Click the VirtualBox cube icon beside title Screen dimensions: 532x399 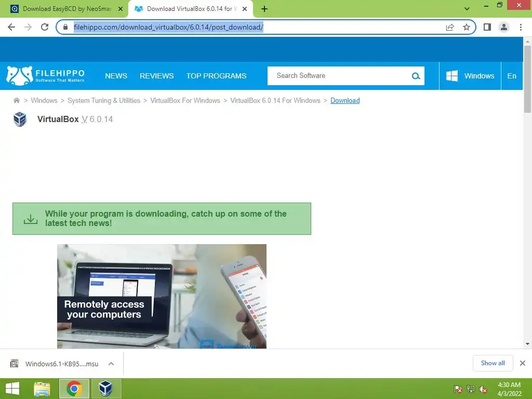pos(20,119)
